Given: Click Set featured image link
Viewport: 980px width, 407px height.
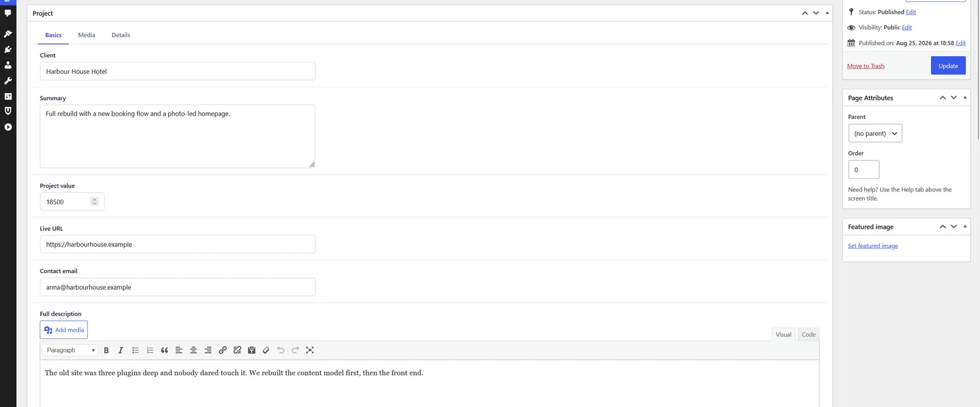Looking at the screenshot, I should point(873,246).
